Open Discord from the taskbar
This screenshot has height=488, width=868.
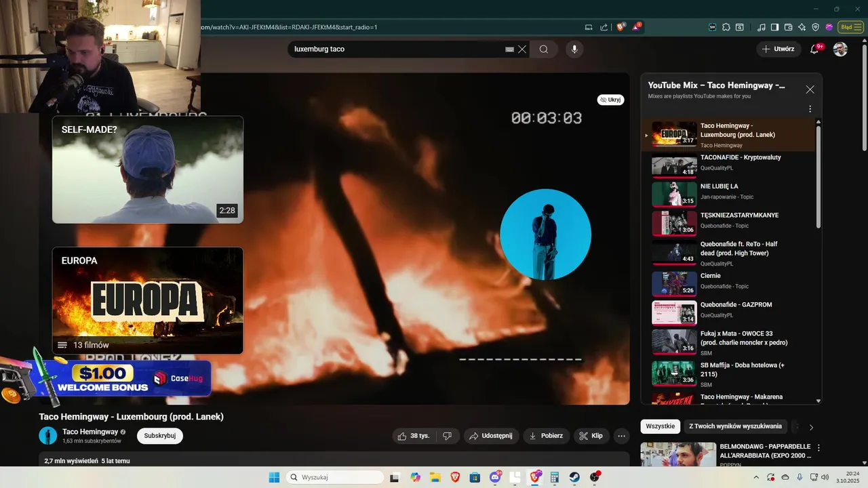coord(495,477)
